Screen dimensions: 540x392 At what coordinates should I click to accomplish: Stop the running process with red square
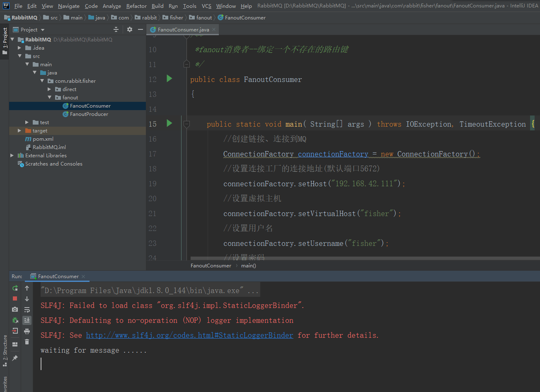(15, 298)
